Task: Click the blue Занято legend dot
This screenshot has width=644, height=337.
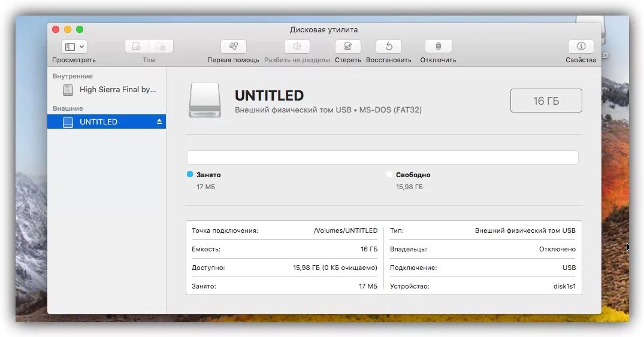Action: point(190,174)
